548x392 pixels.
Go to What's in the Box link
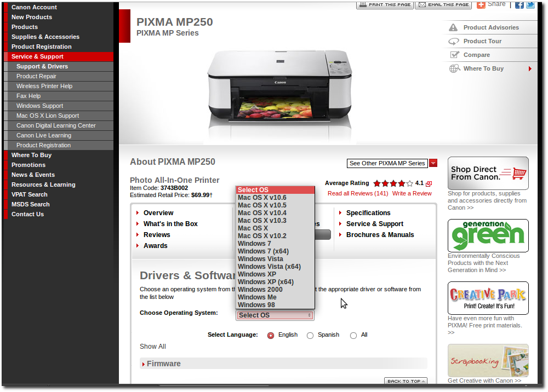coord(170,224)
